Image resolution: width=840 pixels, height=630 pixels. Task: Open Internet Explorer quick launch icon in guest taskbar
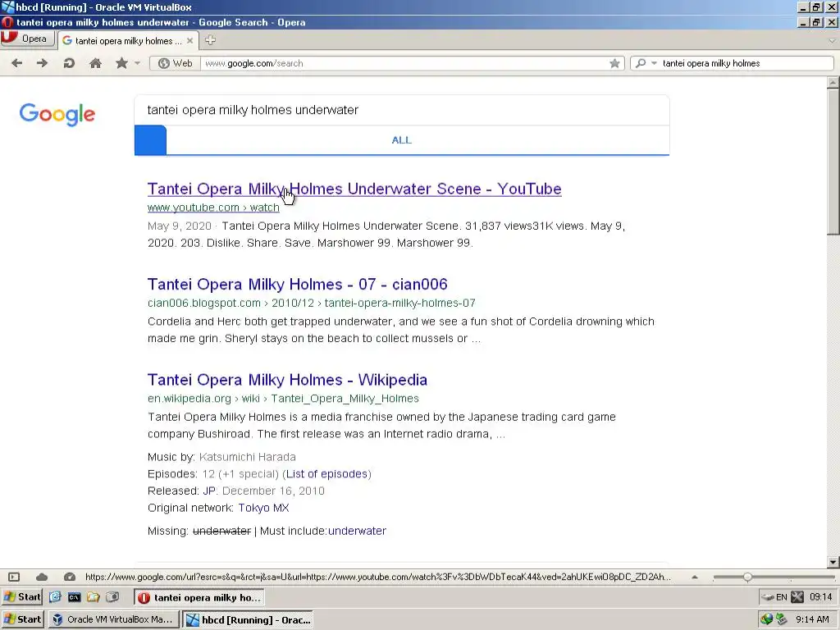pyautogui.click(x=55, y=597)
